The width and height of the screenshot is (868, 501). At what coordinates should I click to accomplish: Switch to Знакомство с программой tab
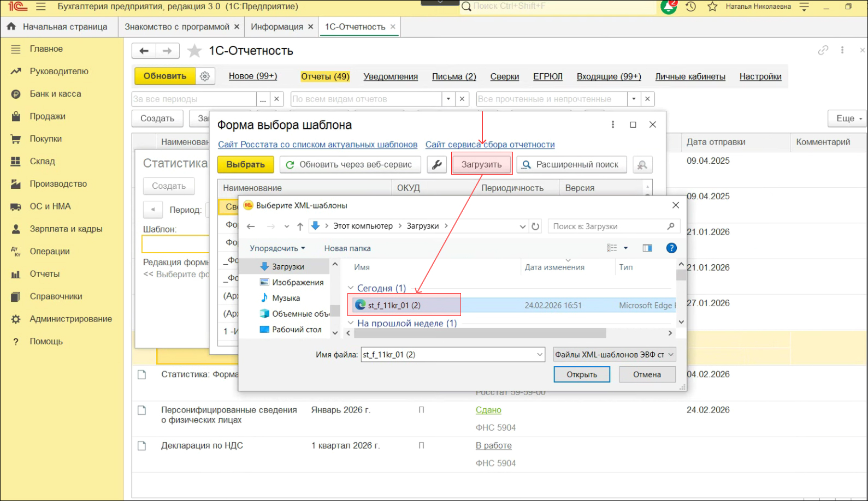coord(177,27)
